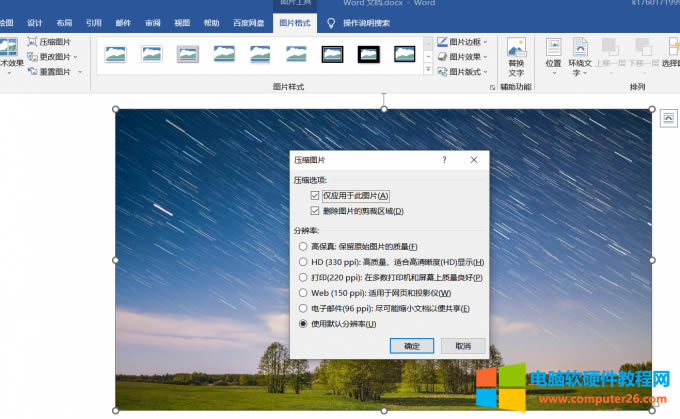Click the 确定 (OK) button
The width and height of the screenshot is (680, 419).
pos(411,345)
